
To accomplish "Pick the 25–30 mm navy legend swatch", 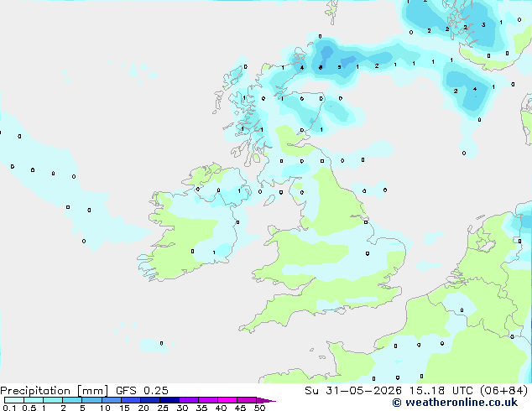I will click(x=169, y=400).
